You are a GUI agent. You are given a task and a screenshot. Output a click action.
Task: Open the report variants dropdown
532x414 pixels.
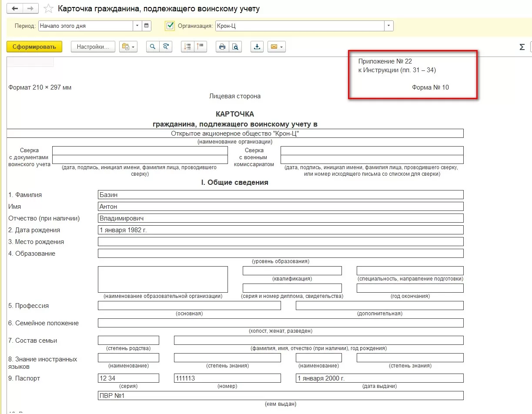pos(128,47)
